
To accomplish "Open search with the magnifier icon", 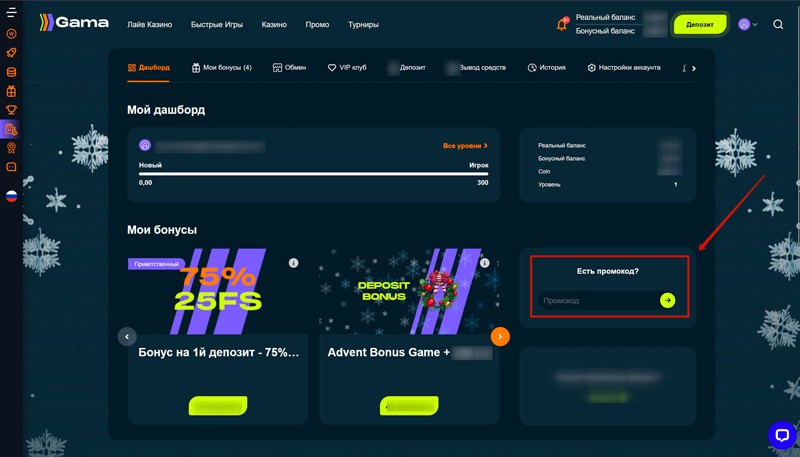I will [778, 24].
